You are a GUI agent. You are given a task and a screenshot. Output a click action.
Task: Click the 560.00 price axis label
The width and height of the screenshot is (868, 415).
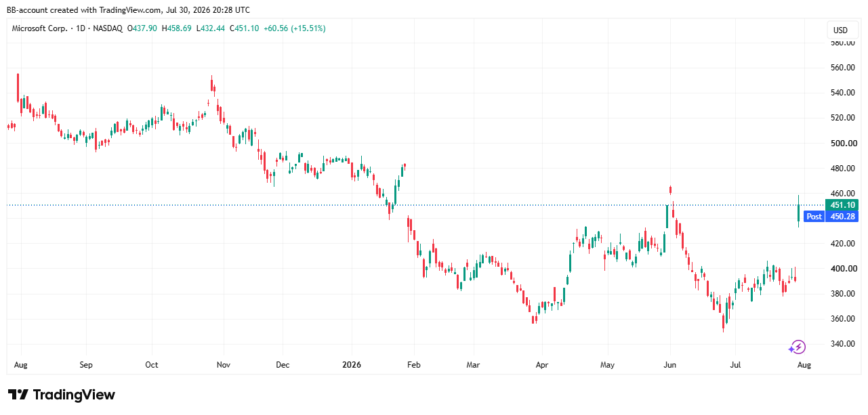coord(842,68)
